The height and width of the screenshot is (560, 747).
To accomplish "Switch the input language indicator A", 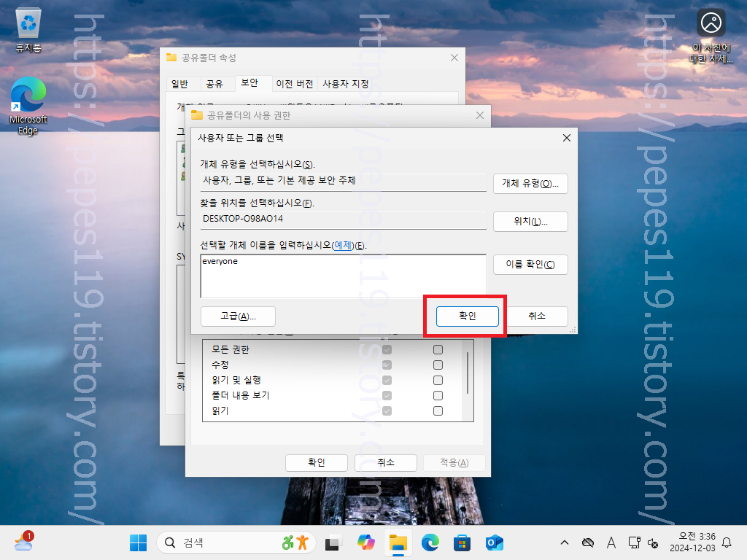I will coord(611,542).
